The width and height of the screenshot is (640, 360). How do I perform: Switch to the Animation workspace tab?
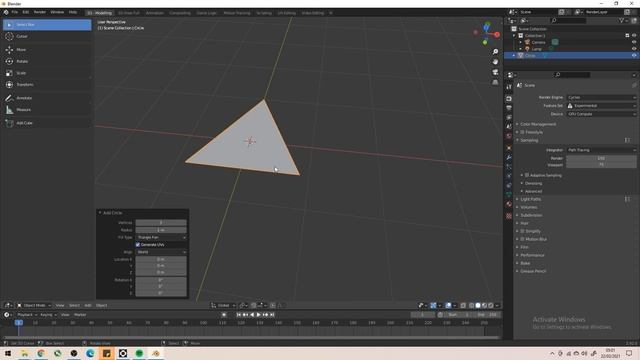pos(155,13)
